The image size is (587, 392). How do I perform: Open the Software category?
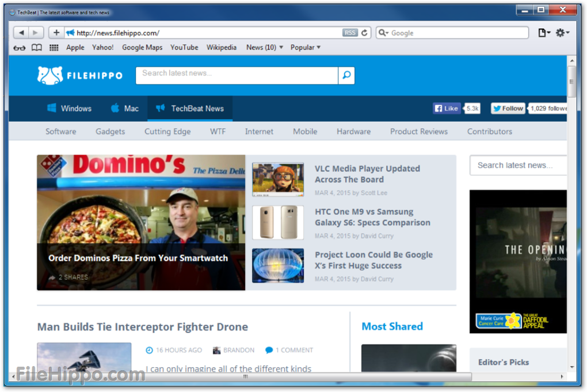(x=60, y=132)
